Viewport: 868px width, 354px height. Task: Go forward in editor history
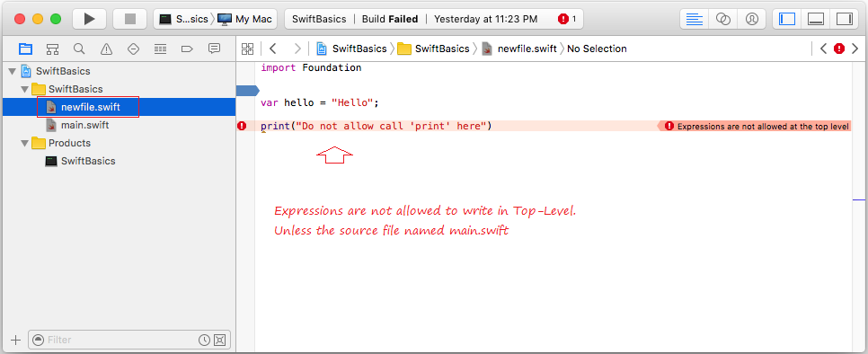(297, 49)
